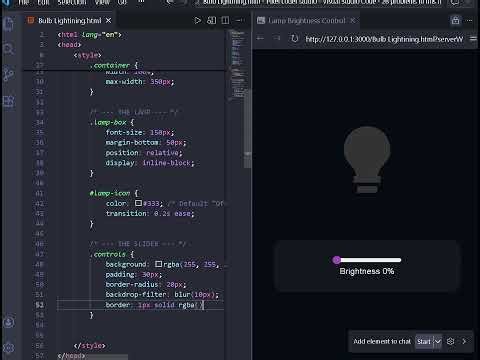The height and width of the screenshot is (360, 480).
Task: Click the .controls selector line
Action: pyautogui.click(x=111, y=254)
